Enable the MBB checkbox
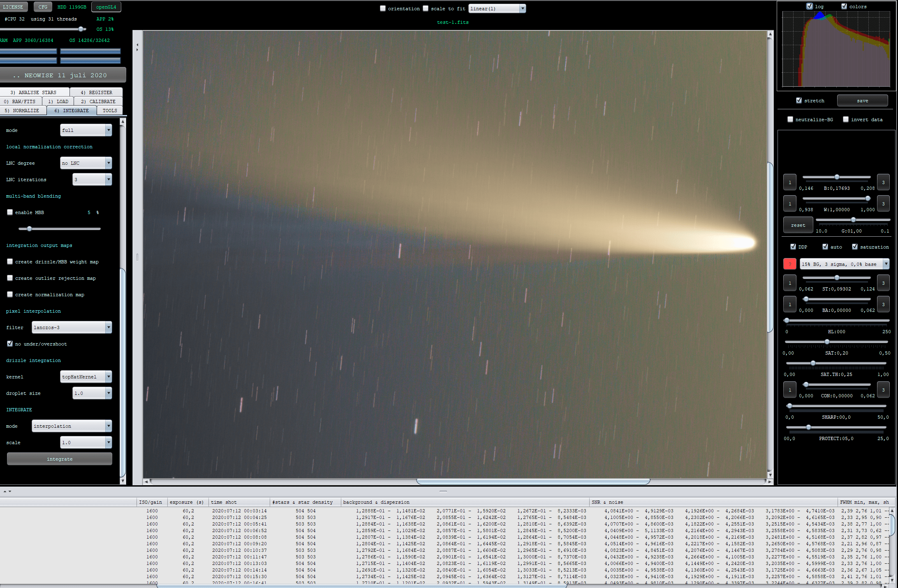 10,212
